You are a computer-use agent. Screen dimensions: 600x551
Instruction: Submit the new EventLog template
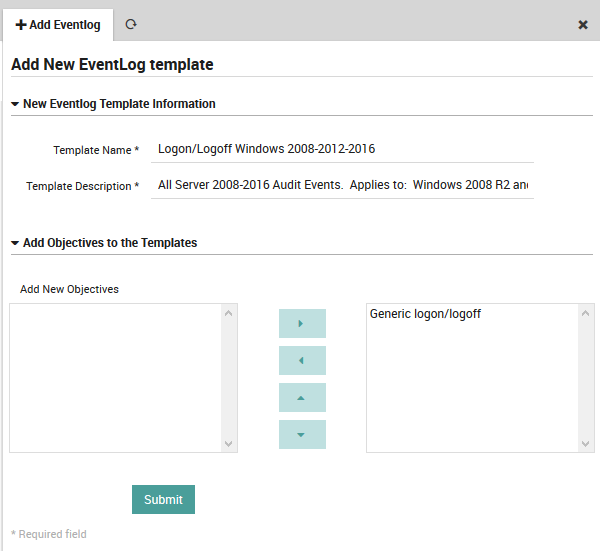tap(163, 499)
